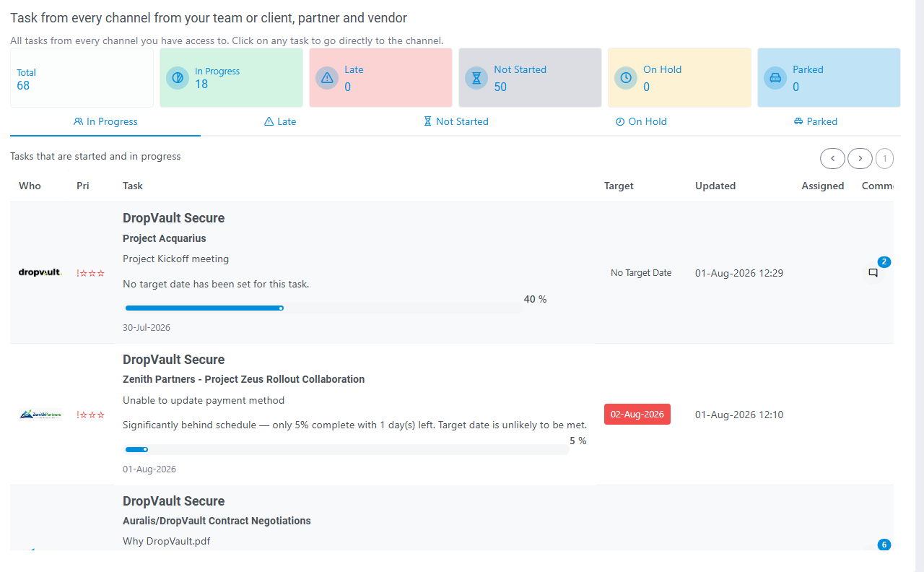
Task: Click the Parked car card icon
Action: [775, 78]
